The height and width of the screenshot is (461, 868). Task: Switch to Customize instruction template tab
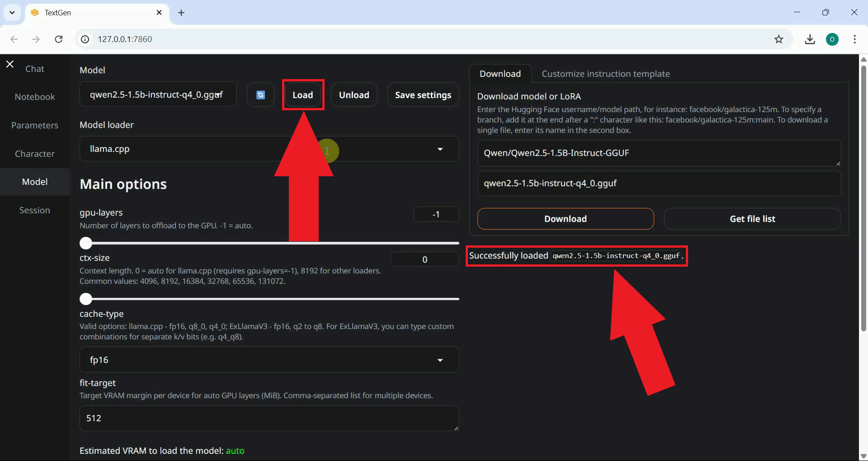(605, 74)
